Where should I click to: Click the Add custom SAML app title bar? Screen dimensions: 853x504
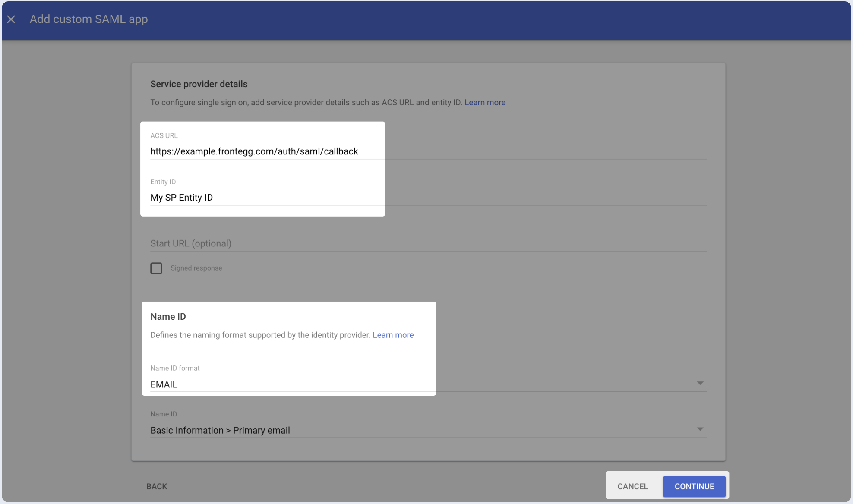click(88, 19)
